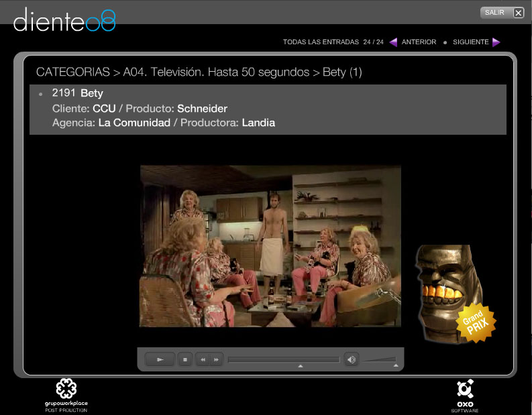Go to SIGUIENTE entry
The image size is (532, 415).
point(470,42)
